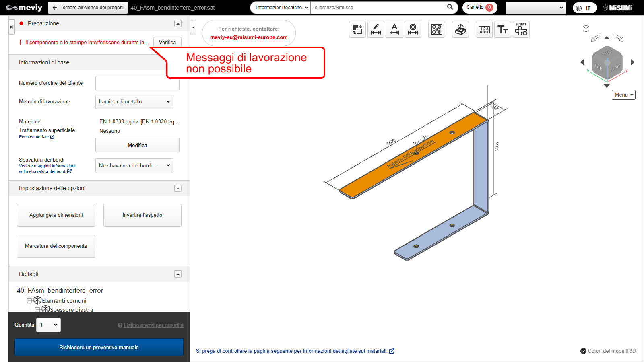Screen dimensions: 644x362
Task: Click the edit dimension pencil icon
Action: tap(376, 29)
